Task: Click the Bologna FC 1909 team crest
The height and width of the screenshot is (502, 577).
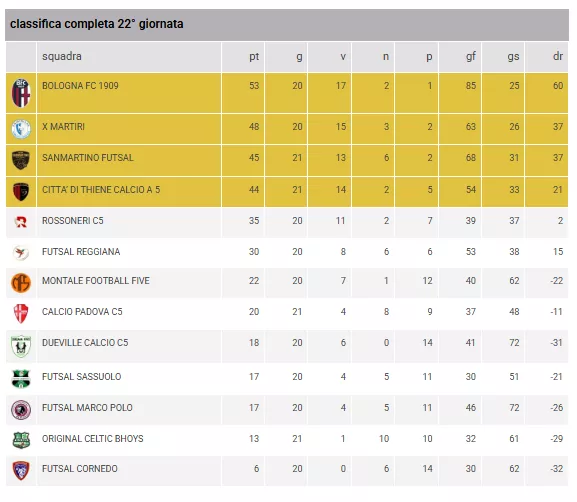Action: 21,93
